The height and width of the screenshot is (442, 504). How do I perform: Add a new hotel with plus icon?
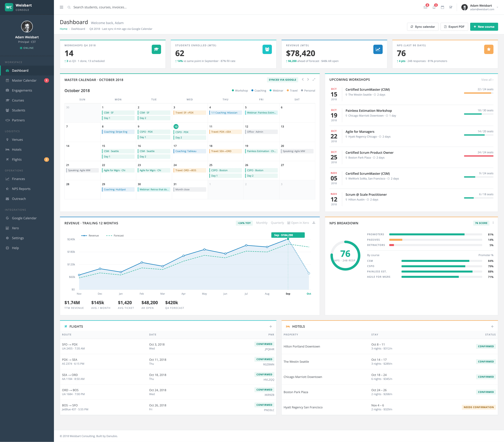pos(492,326)
